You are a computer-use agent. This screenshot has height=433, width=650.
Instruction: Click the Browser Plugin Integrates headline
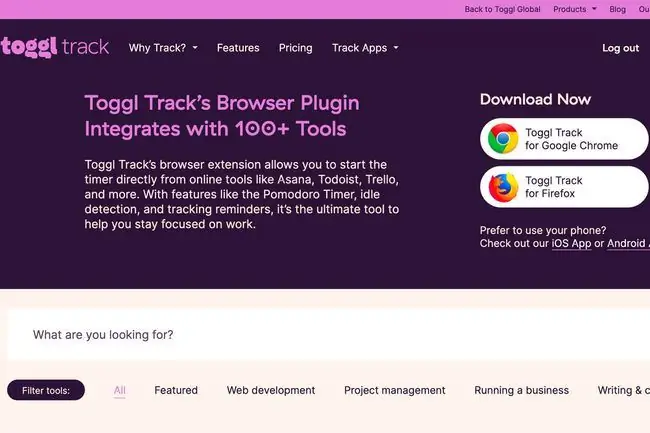[222, 116]
